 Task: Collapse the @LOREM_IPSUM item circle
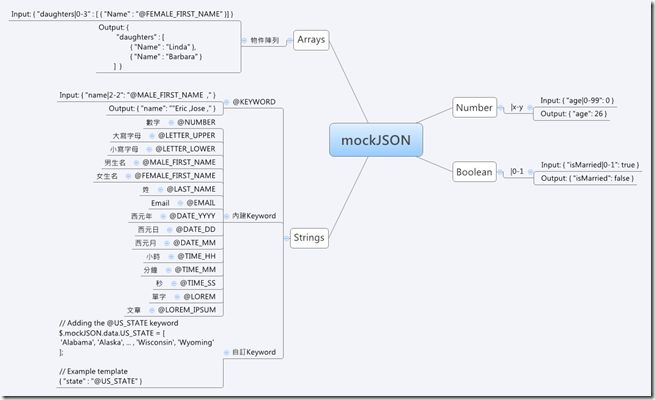tap(152, 310)
